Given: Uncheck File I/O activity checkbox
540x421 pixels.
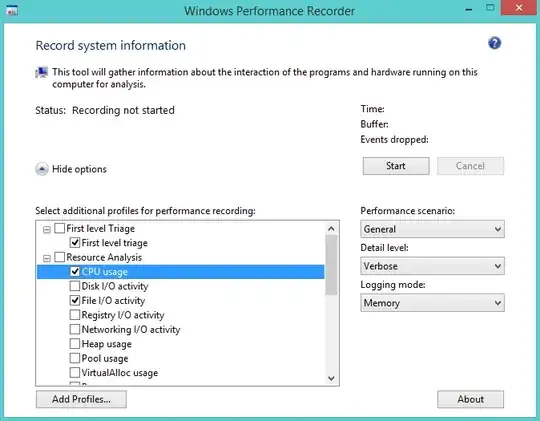Looking at the screenshot, I should (x=75, y=300).
